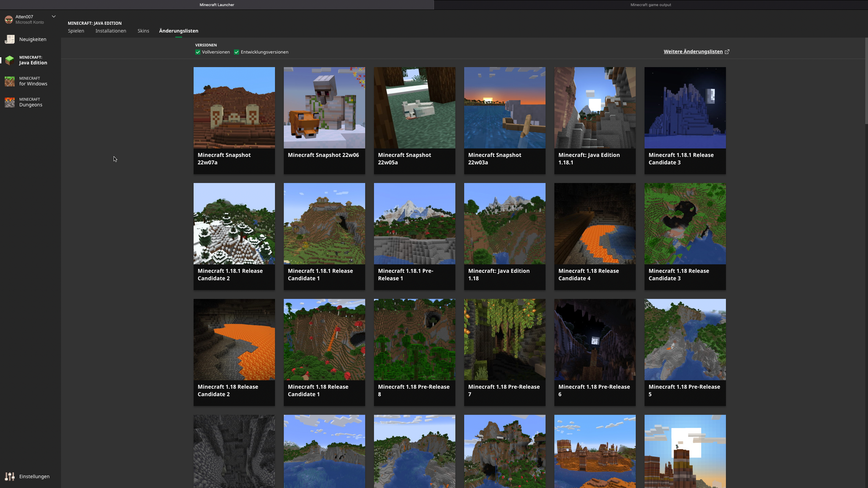The height and width of the screenshot is (488, 868).
Task: Click the Atten007 profile avatar
Action: tap(9, 20)
